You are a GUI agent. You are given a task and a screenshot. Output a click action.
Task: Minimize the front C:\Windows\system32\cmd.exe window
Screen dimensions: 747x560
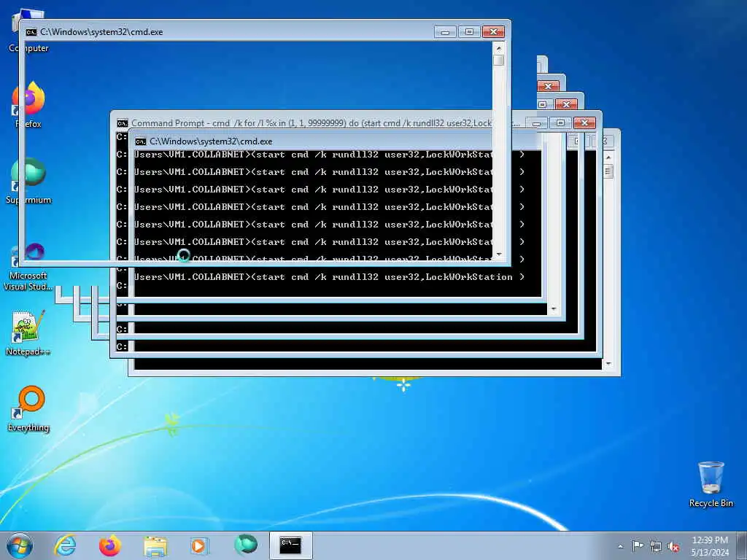(x=445, y=32)
